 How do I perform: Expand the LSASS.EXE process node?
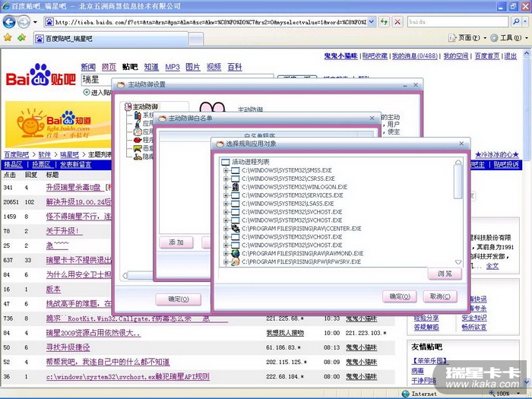[226, 203]
